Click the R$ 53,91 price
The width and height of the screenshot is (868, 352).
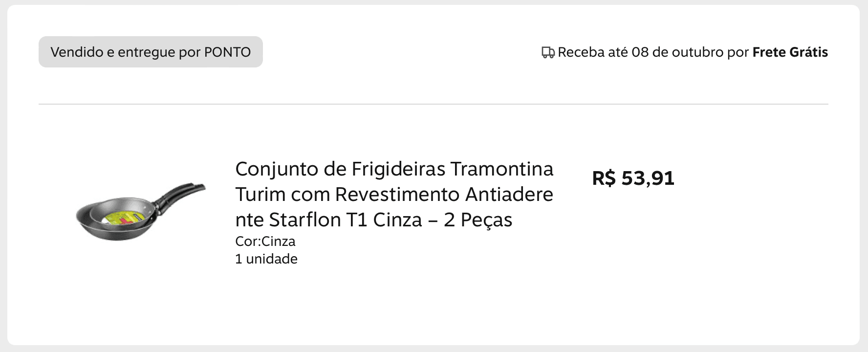(x=633, y=178)
